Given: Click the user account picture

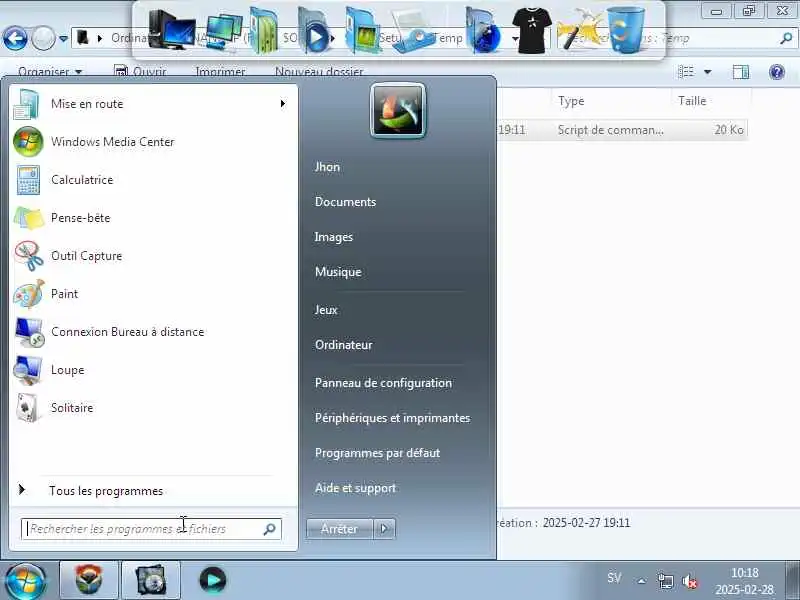Looking at the screenshot, I should (398, 110).
